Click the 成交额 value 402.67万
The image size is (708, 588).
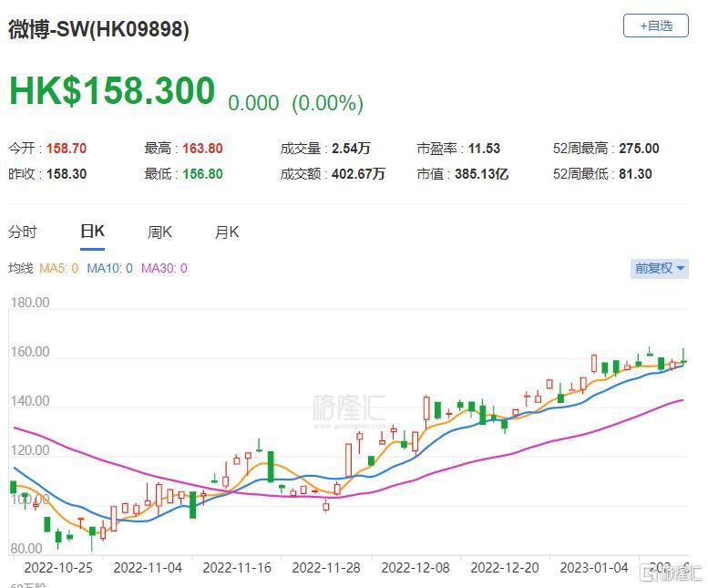pyautogui.click(x=358, y=174)
